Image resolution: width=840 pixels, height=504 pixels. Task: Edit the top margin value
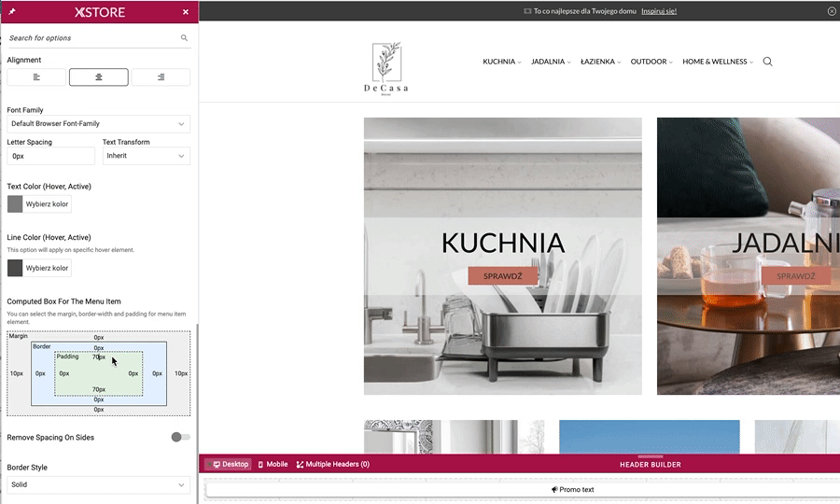point(99,338)
